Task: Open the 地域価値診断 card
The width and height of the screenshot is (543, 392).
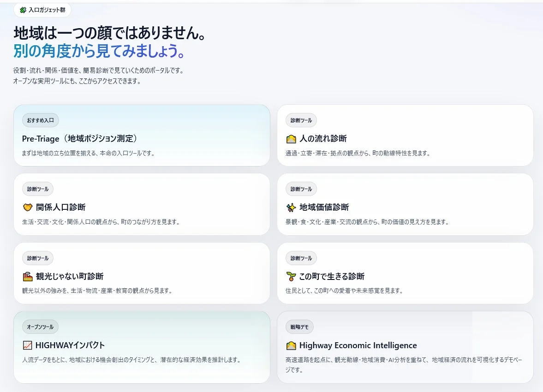Action: click(x=405, y=204)
